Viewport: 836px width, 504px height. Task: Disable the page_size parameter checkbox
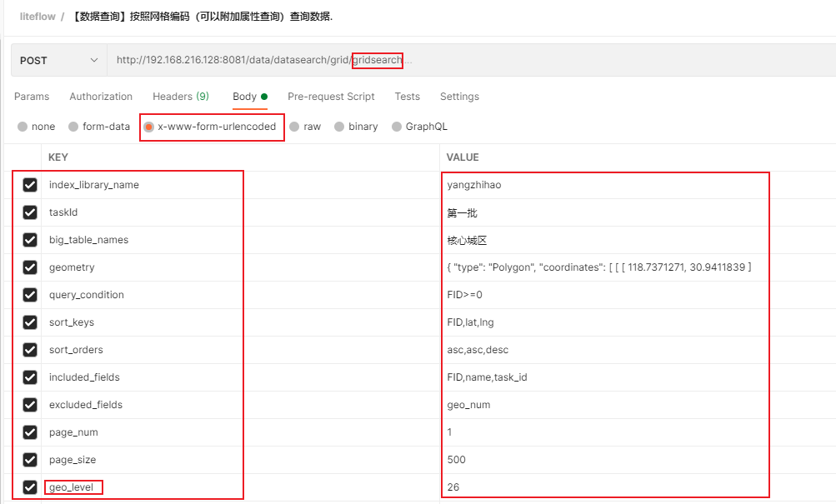(x=30, y=460)
